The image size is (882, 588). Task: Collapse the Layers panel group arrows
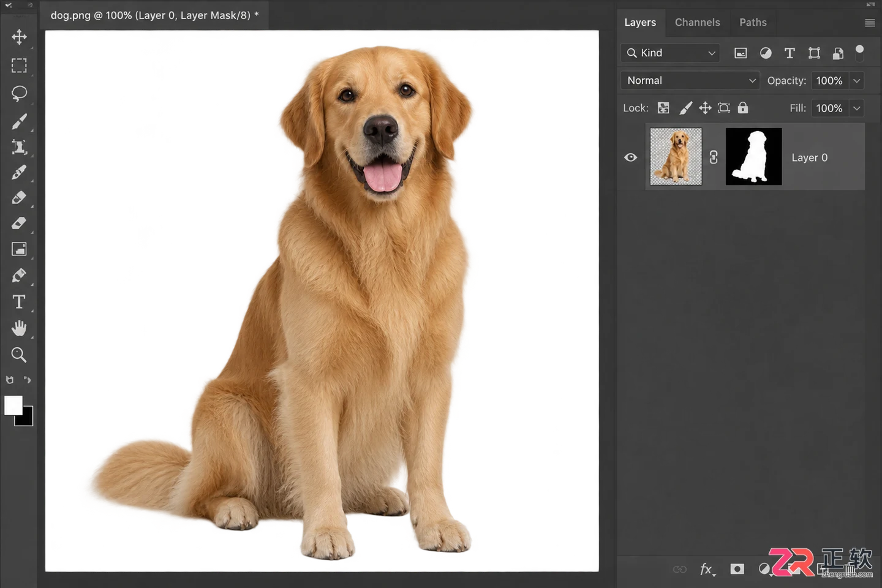point(870,4)
